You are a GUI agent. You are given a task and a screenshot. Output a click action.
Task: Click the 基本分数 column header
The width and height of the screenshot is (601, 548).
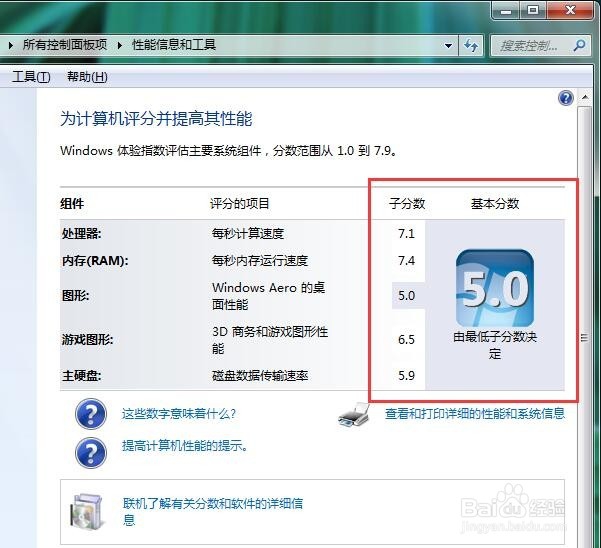pyautogui.click(x=495, y=203)
